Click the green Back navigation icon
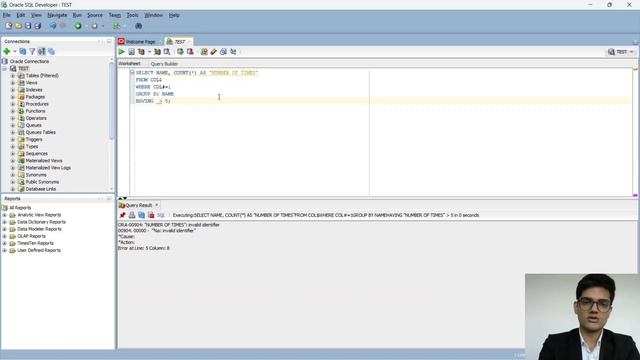640x360 pixels. pyautogui.click(x=78, y=26)
